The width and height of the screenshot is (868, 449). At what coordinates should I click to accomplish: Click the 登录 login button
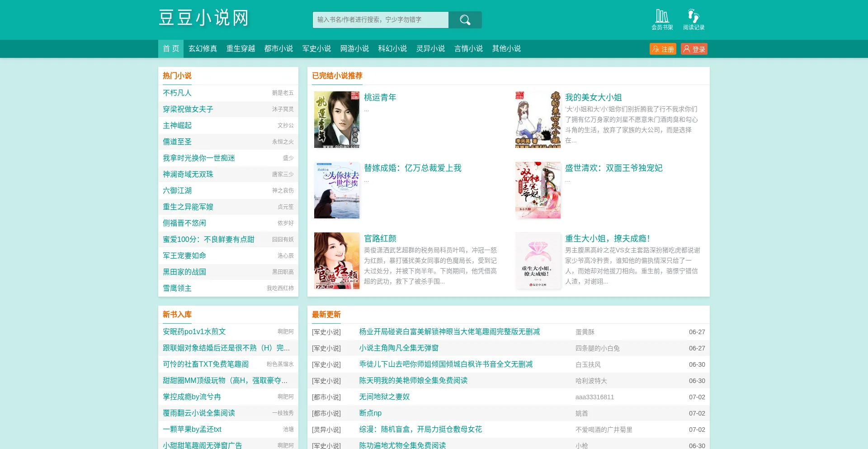tap(694, 49)
